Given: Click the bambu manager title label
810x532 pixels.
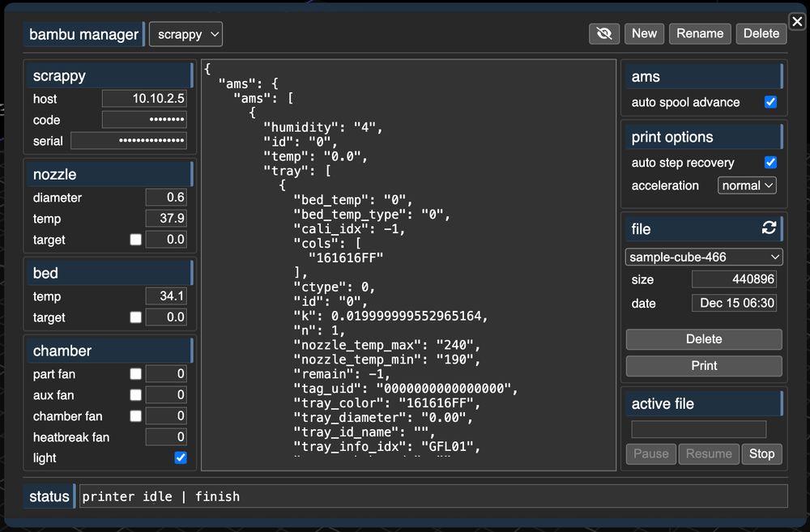Looking at the screenshot, I should 83,34.
